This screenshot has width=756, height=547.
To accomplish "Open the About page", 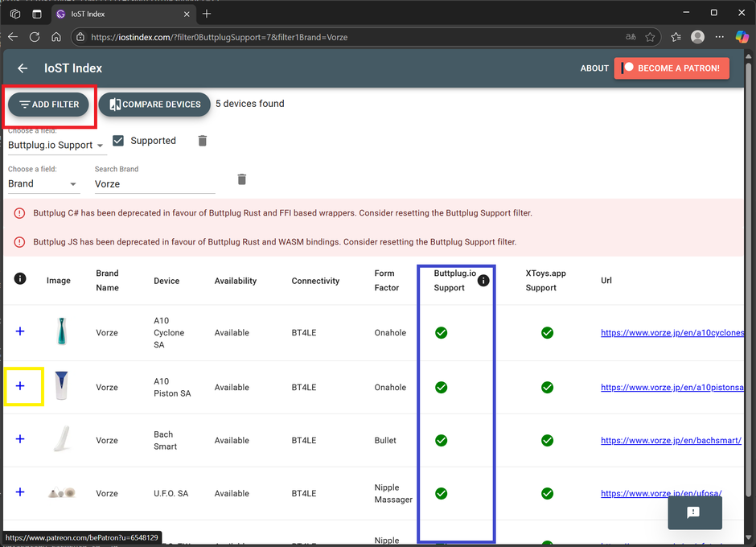I will (x=594, y=68).
